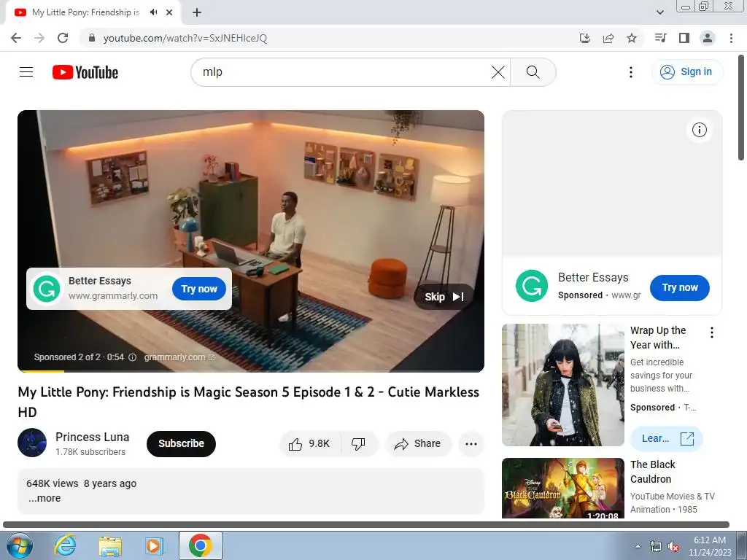Screen dimensions: 747x560
Task: Open volume control in system tray
Action: point(673,547)
